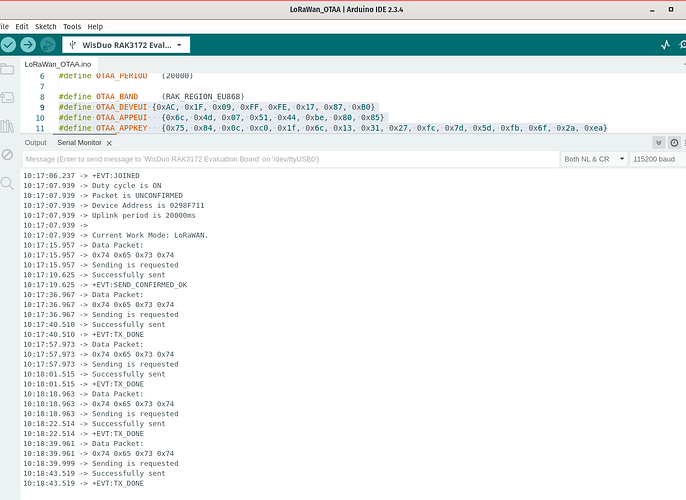This screenshot has width=686, height=500.
Task: Open the Sketchbook folder in sidebar
Action: coord(8,69)
